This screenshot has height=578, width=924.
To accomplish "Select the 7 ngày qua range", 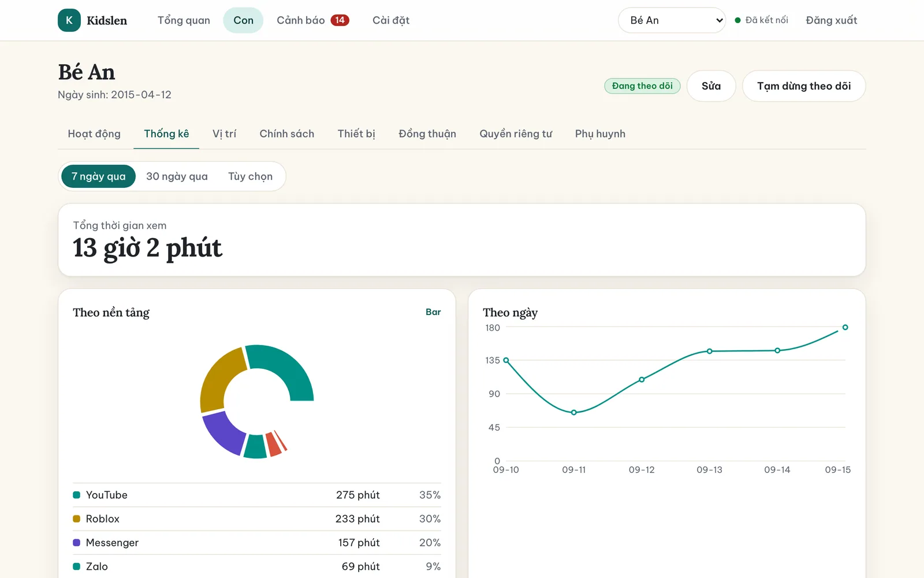I will pyautogui.click(x=98, y=176).
